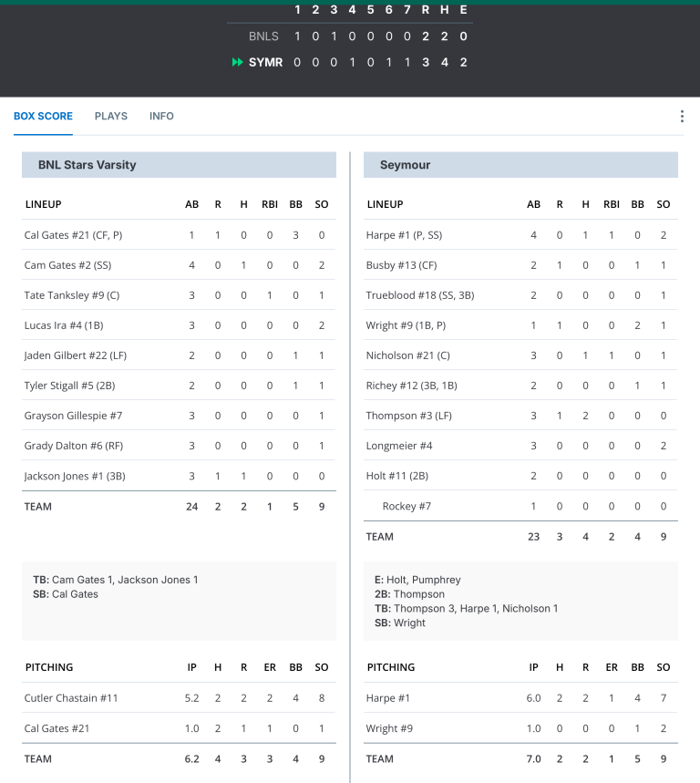
Task: Open Cam Gates #2 player row
Action: coord(67,265)
